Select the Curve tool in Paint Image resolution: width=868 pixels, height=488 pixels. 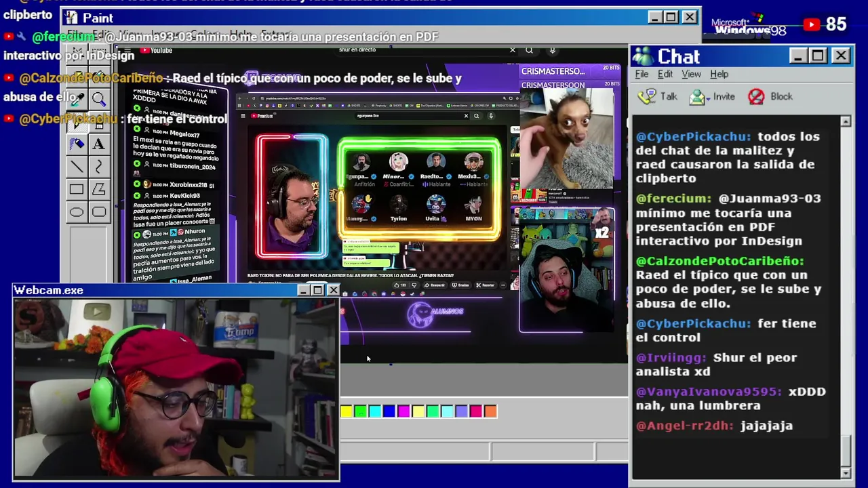pyautogui.click(x=99, y=167)
